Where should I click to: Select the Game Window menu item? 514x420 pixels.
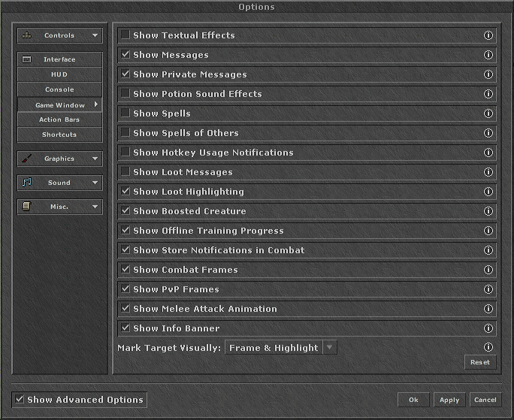(x=59, y=105)
